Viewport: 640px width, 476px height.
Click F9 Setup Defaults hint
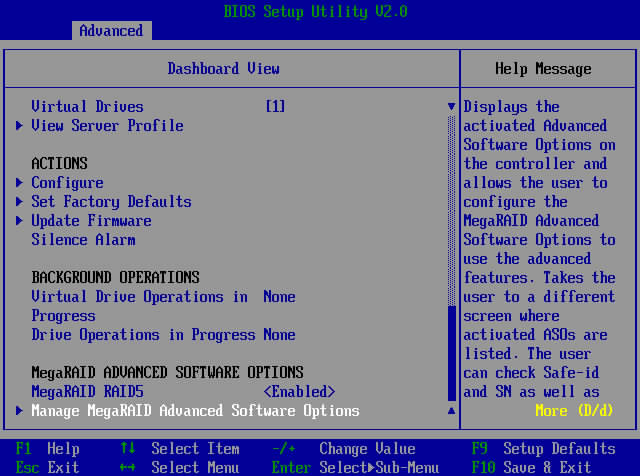[543, 449]
